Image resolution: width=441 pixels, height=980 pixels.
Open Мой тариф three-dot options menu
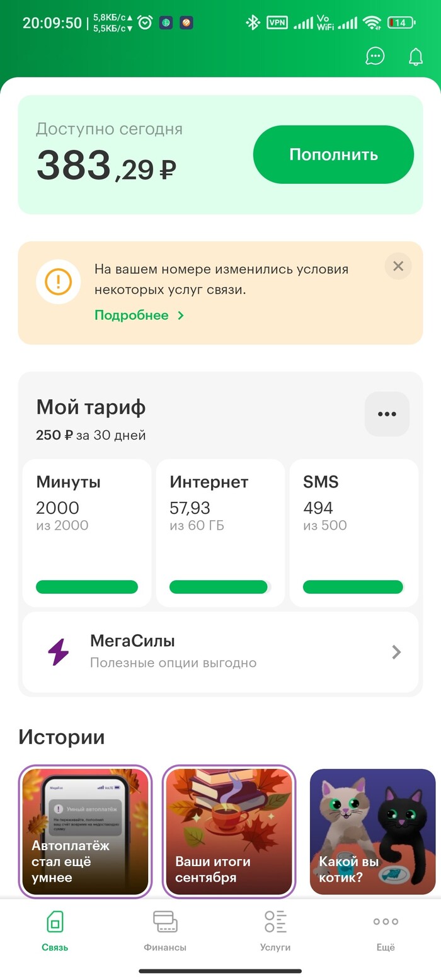click(387, 414)
